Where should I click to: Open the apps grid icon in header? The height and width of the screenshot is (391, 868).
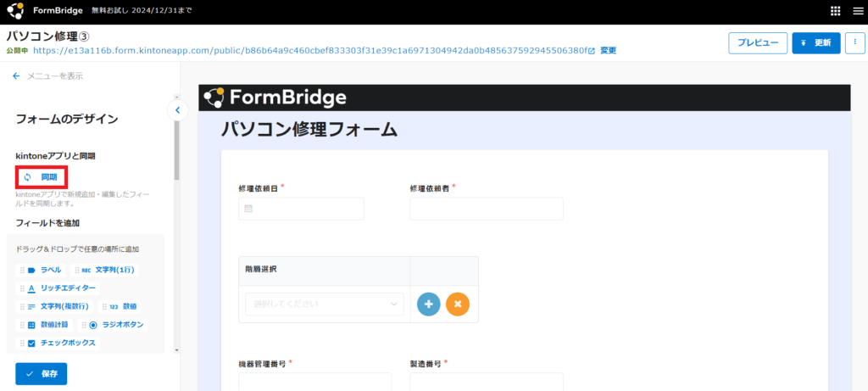(835, 11)
